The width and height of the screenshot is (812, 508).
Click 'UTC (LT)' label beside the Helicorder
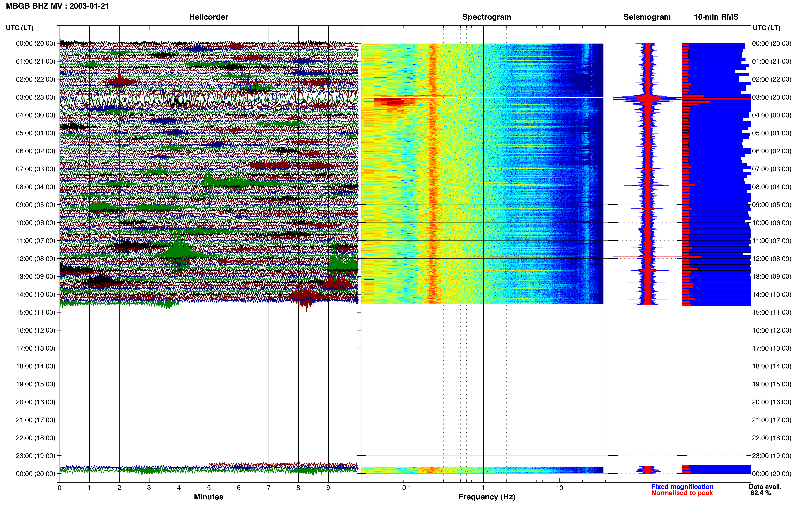(20, 28)
